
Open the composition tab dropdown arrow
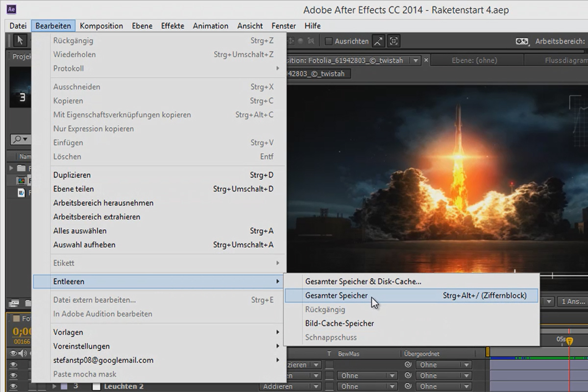pos(416,60)
